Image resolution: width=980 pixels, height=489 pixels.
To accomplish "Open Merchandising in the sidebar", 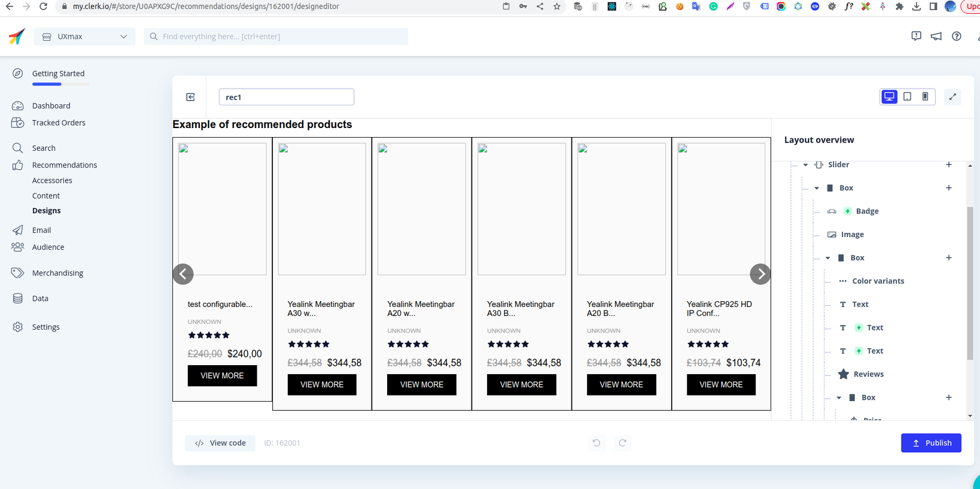I will point(57,273).
